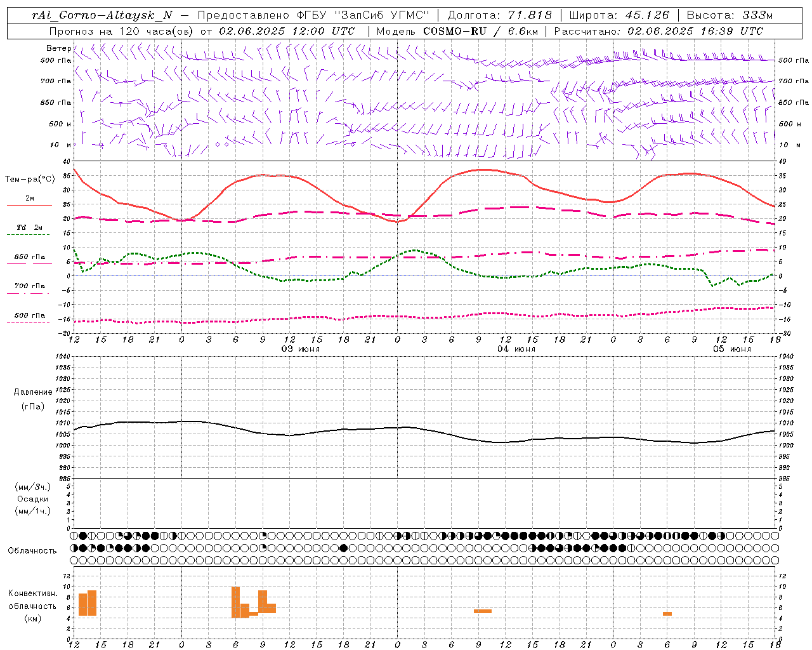Click the 2м temperature legend entry

30,198
